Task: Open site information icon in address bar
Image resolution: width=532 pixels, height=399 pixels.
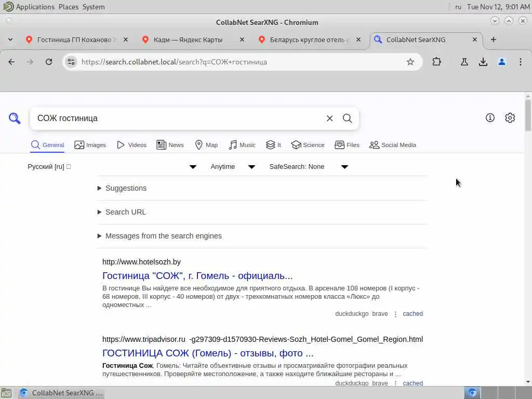Action: (x=71, y=62)
